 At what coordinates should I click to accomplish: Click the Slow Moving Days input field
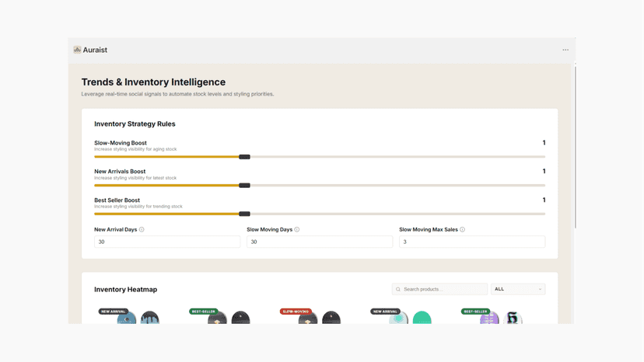click(x=320, y=242)
